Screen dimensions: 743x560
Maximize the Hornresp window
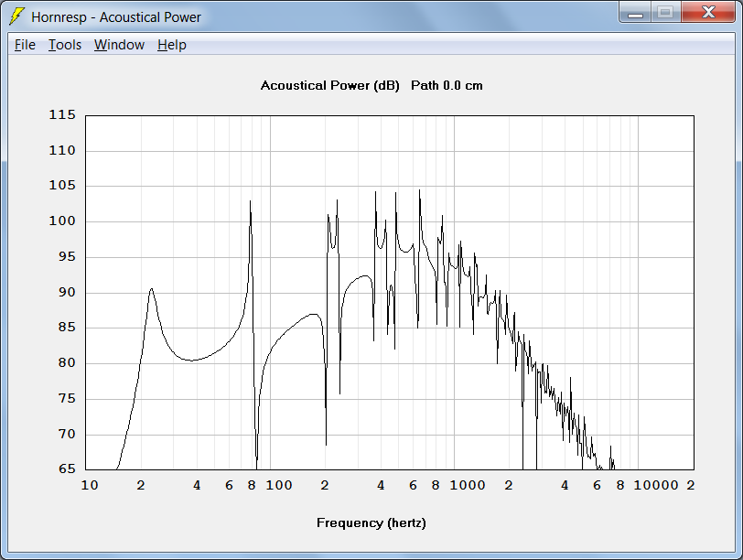[x=666, y=13]
